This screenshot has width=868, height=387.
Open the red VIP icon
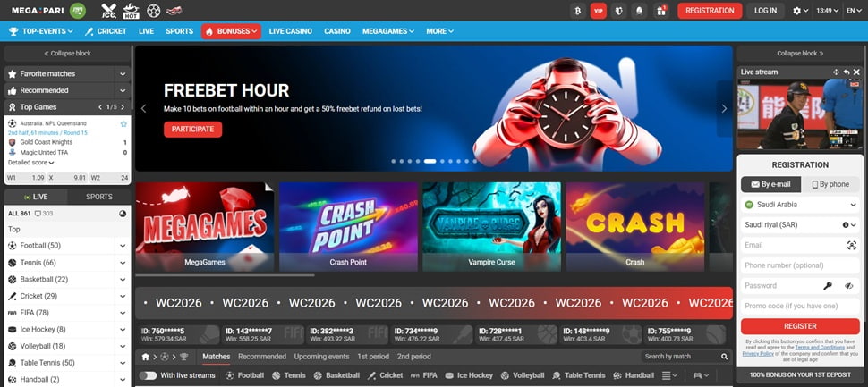598,11
